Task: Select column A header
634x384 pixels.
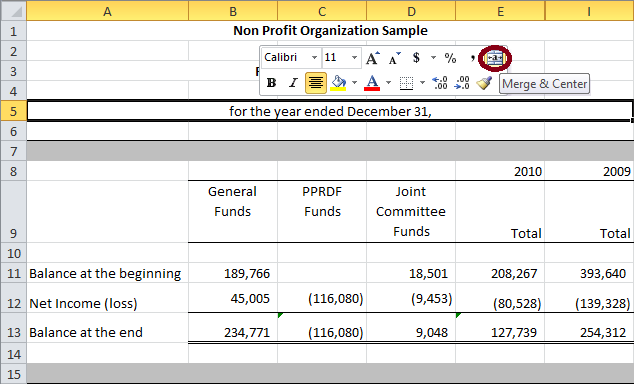Action: tap(107, 11)
